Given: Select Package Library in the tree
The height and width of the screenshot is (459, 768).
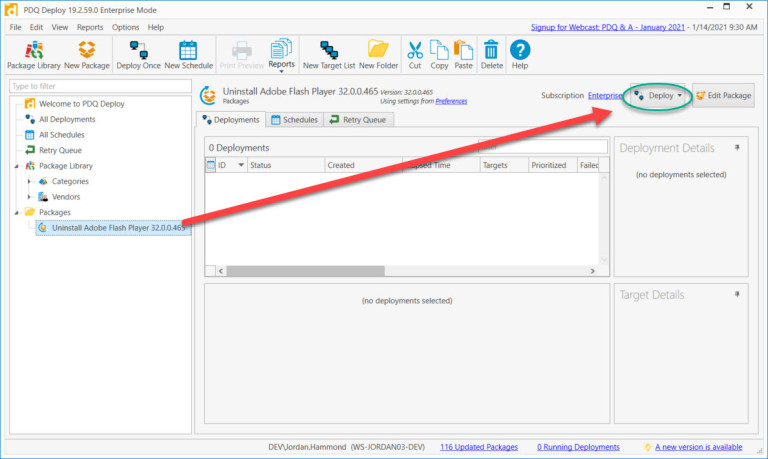Looking at the screenshot, I should (66, 166).
